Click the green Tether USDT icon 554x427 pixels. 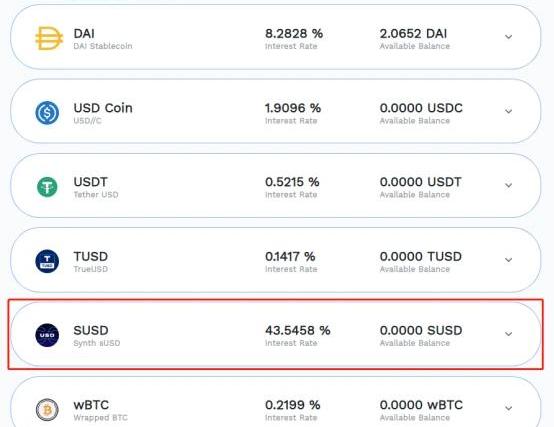[47, 187]
